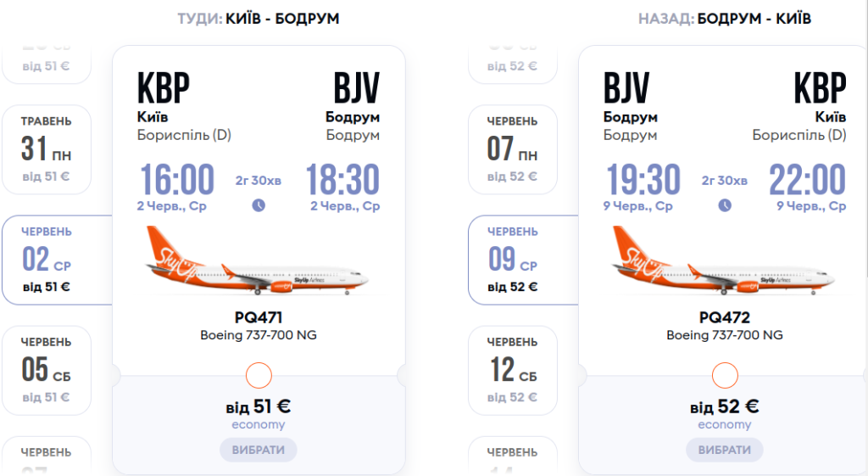Click the clock icon under return flight duration

[725, 204]
